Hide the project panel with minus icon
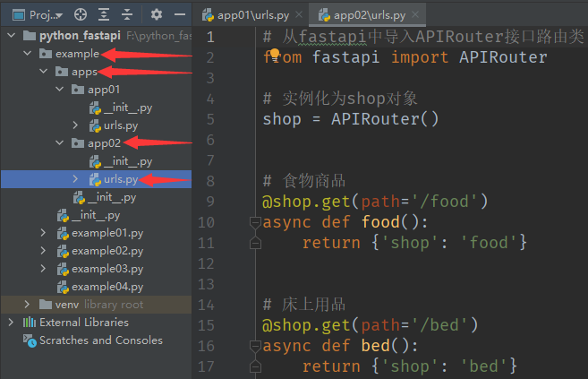The height and width of the screenshot is (379, 588). [x=180, y=14]
